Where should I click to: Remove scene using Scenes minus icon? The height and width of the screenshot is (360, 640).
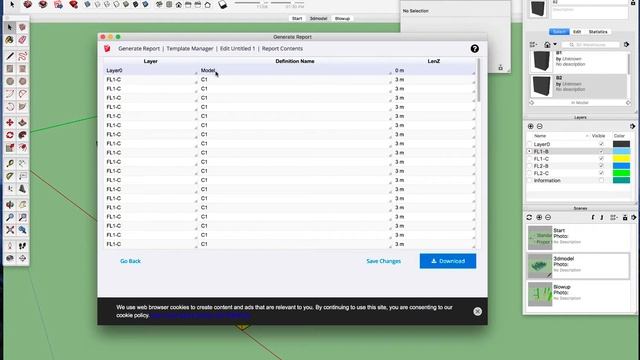click(548, 218)
